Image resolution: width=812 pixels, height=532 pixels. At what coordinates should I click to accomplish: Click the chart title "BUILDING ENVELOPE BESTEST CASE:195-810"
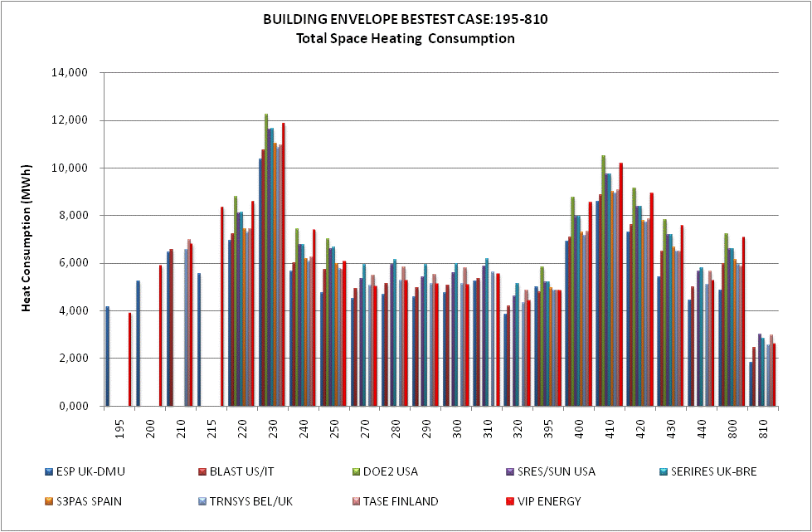coord(406,20)
